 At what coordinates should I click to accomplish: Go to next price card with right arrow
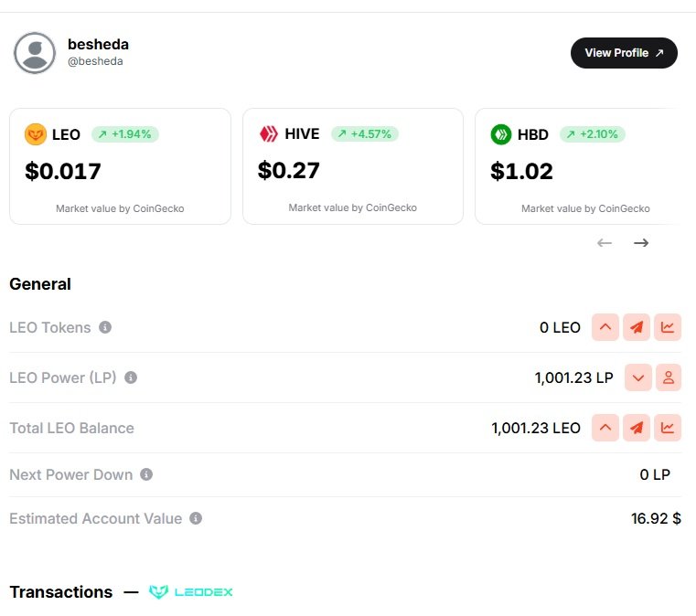(641, 242)
